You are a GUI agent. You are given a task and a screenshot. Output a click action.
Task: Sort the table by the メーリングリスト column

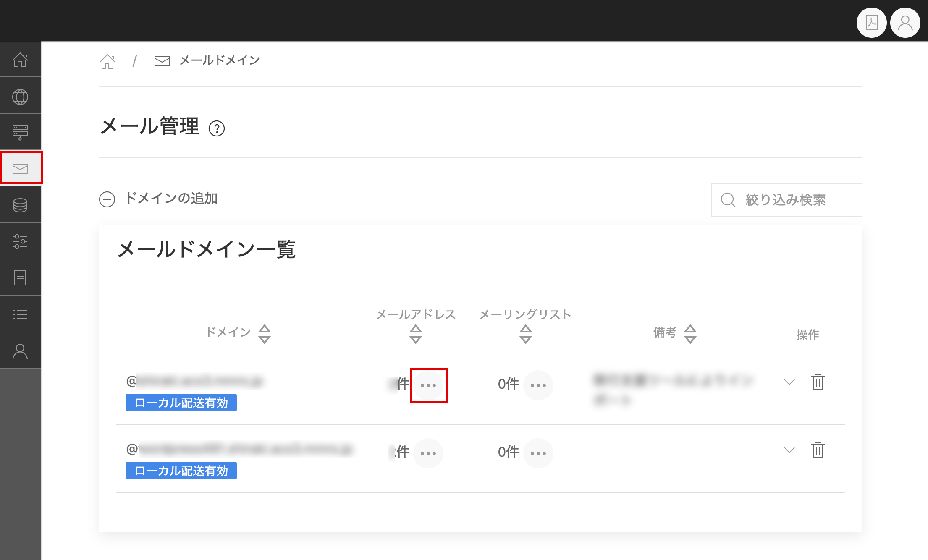pos(526,334)
